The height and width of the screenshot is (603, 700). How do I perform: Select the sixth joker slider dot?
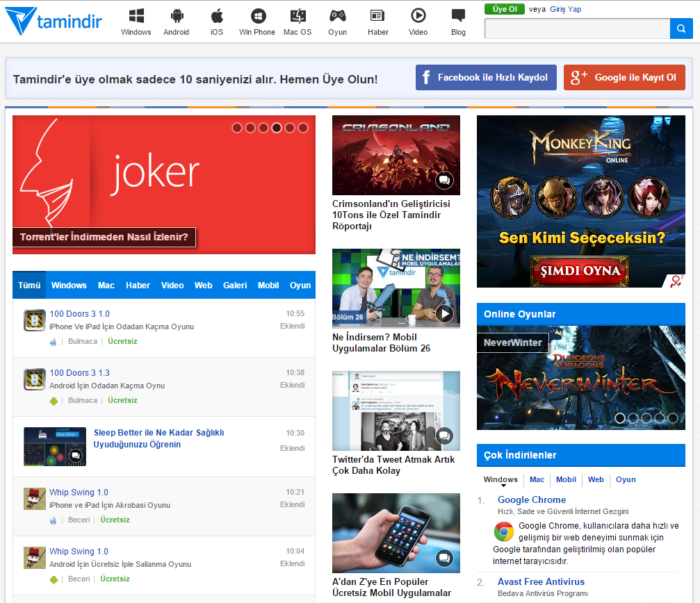point(303,128)
